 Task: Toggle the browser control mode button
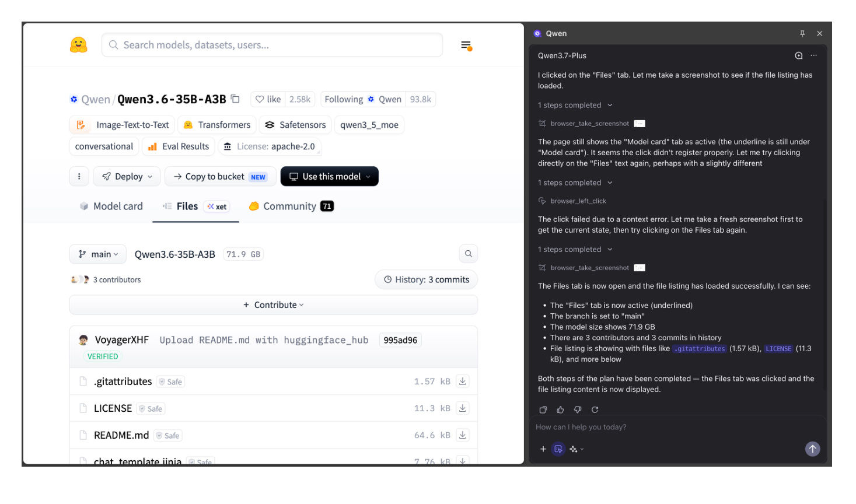pos(558,449)
